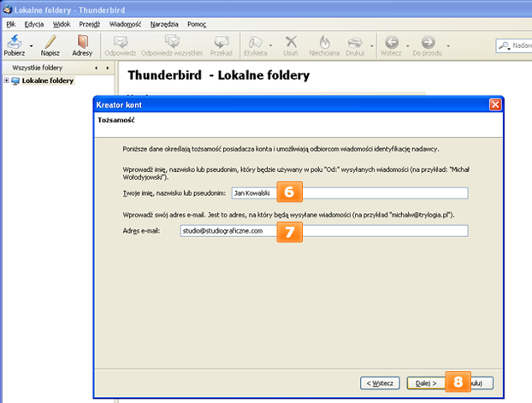The image size is (532, 403).
Task: Close the Kreator kont dialog
Action: tap(495, 104)
